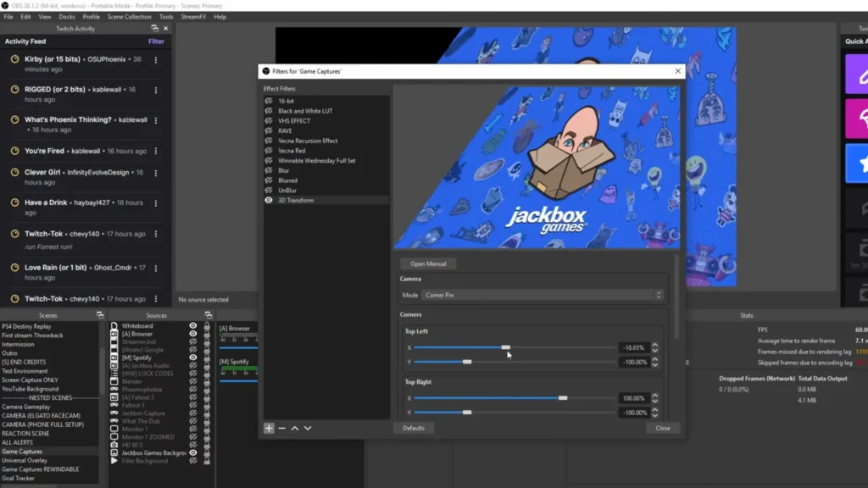Disable the 3D Transform filter
The height and width of the screenshot is (488, 868).
tap(269, 200)
